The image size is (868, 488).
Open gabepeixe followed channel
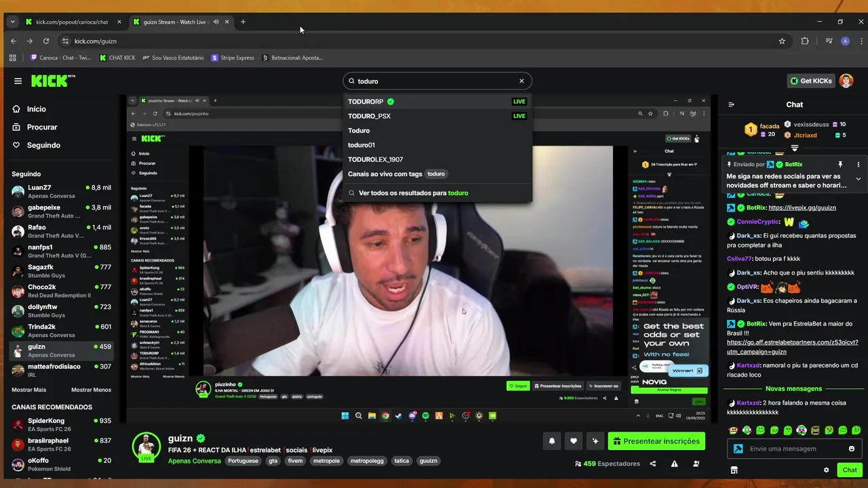[61, 211]
